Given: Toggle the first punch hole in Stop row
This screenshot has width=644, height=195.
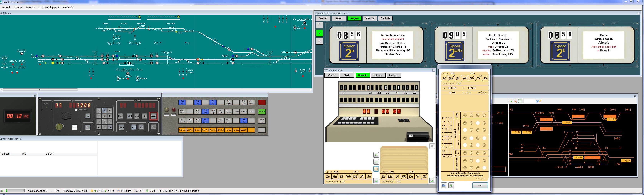Looking at the screenshot, I should point(465,115).
